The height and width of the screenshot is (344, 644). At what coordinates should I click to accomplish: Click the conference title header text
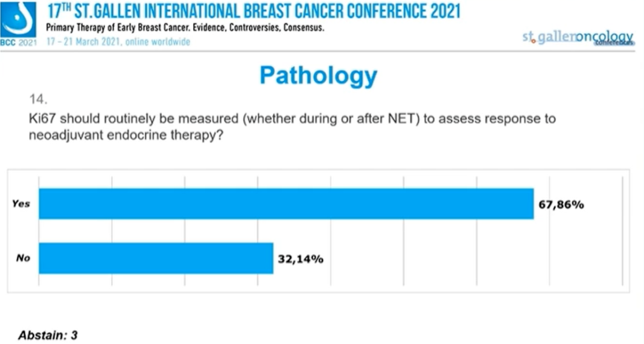(x=253, y=11)
